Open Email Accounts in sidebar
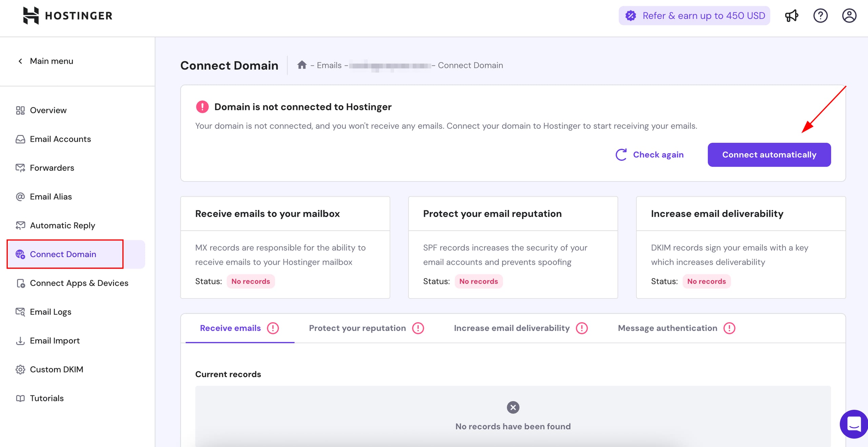The image size is (868, 447). (x=60, y=139)
